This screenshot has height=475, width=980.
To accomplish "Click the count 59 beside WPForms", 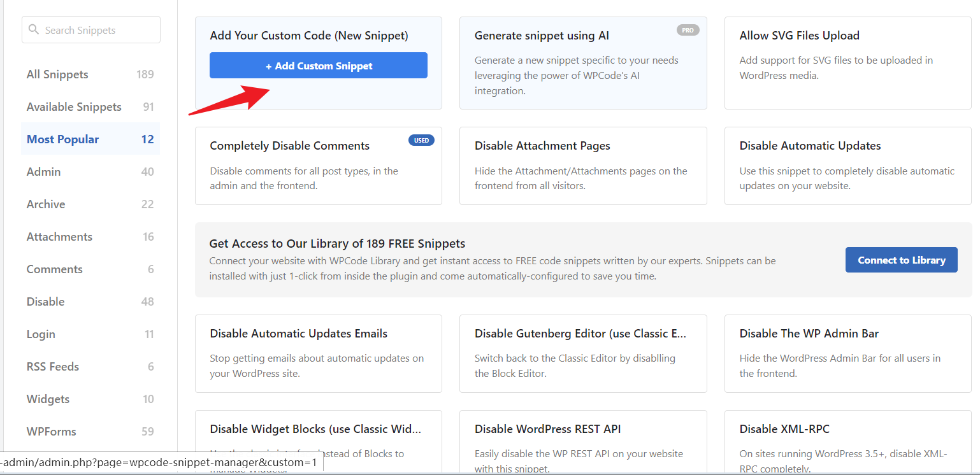I will [x=148, y=432].
